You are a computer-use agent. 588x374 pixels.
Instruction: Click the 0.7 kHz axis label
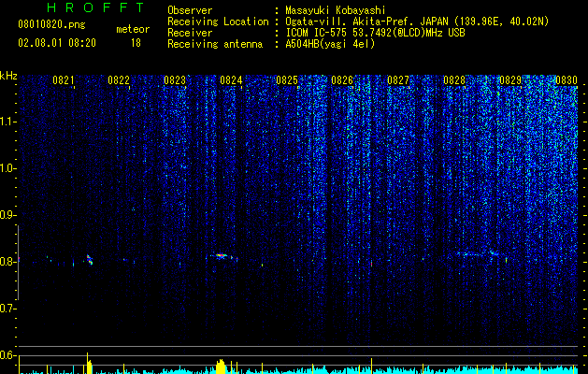tap(7, 309)
